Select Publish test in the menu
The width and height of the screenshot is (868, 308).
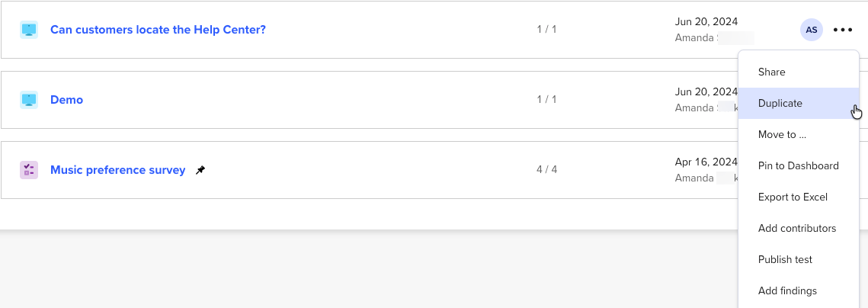coord(785,259)
